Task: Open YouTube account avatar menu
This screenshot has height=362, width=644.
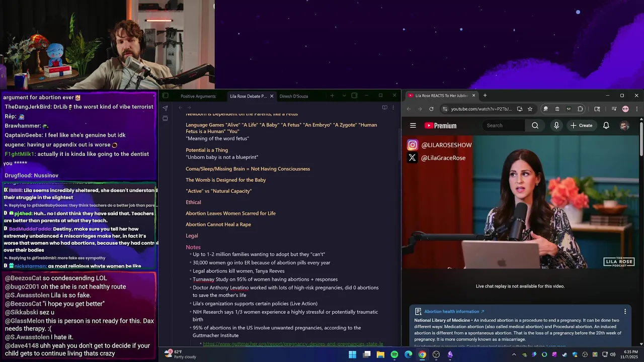Action: [x=624, y=126]
